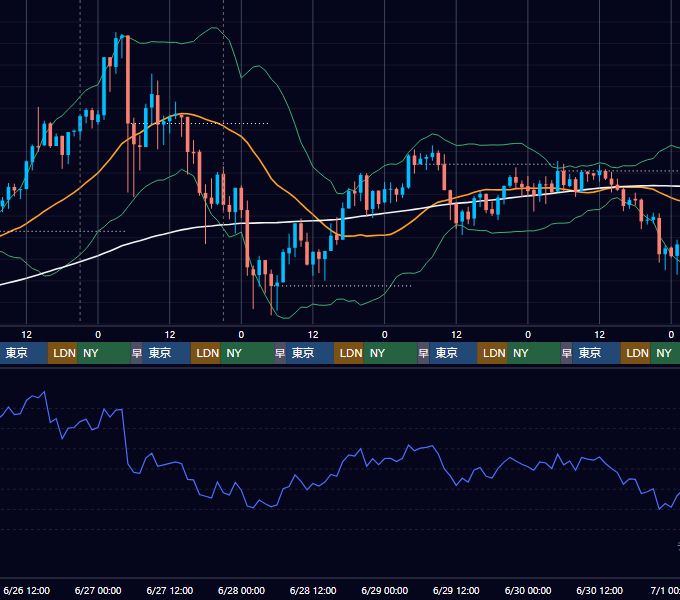Select the LDN session block on 6/28
The width and height of the screenshot is (680, 600).
349,353
